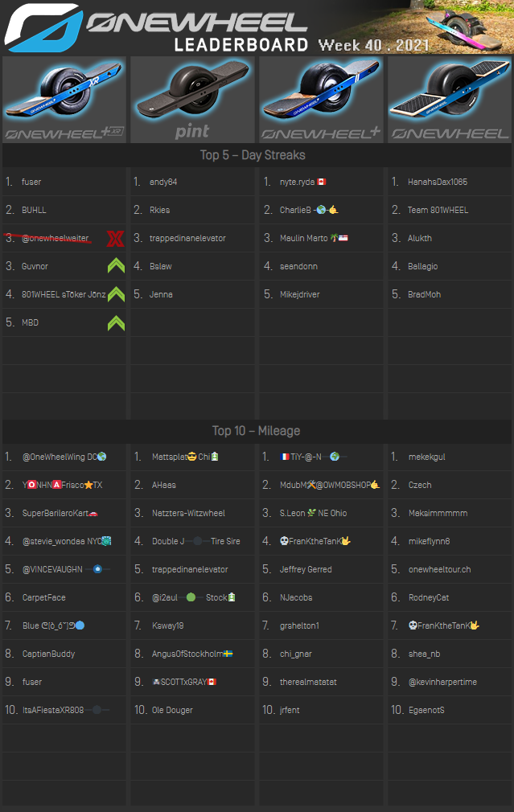
Task: Select the Pint board image
Action: pyautogui.click(x=192, y=99)
